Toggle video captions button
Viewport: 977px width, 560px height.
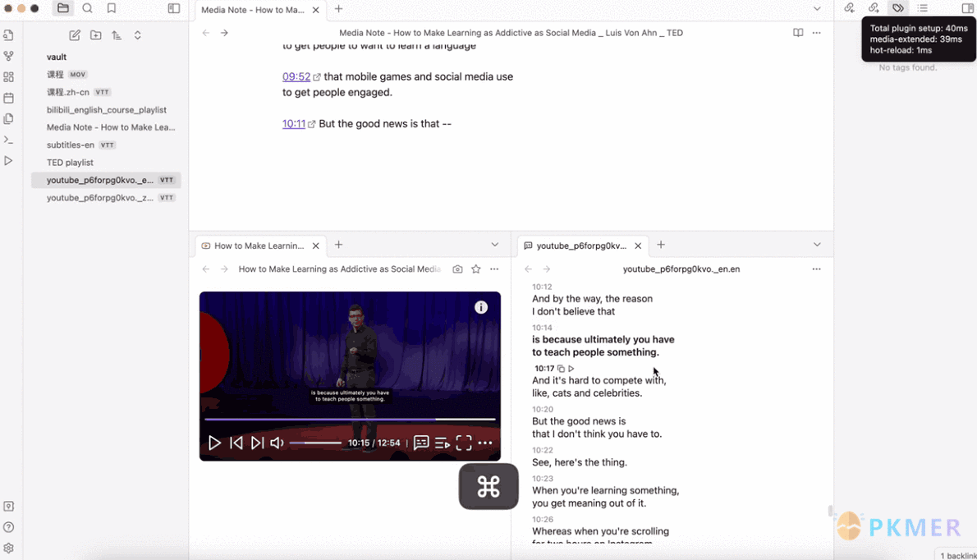(421, 443)
